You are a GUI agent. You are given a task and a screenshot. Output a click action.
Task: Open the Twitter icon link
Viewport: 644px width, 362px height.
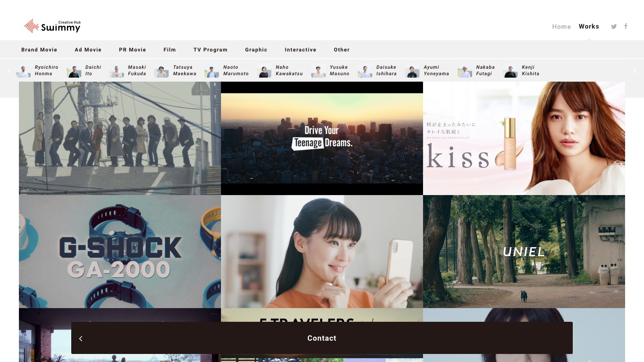tap(614, 27)
